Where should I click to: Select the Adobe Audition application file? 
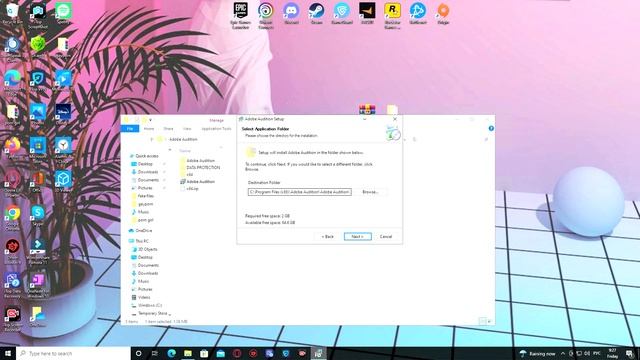click(x=198, y=181)
